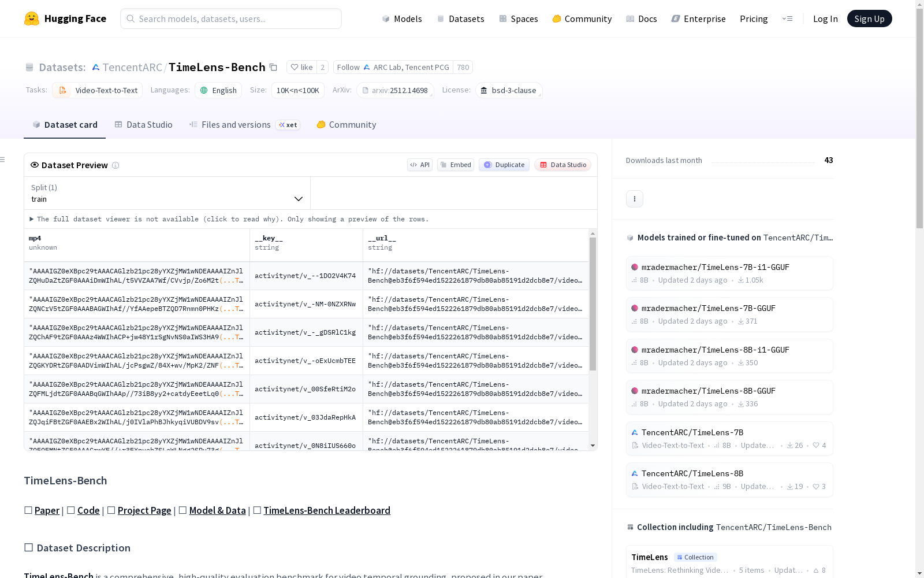Click the Hugging Face logo

[65, 18]
